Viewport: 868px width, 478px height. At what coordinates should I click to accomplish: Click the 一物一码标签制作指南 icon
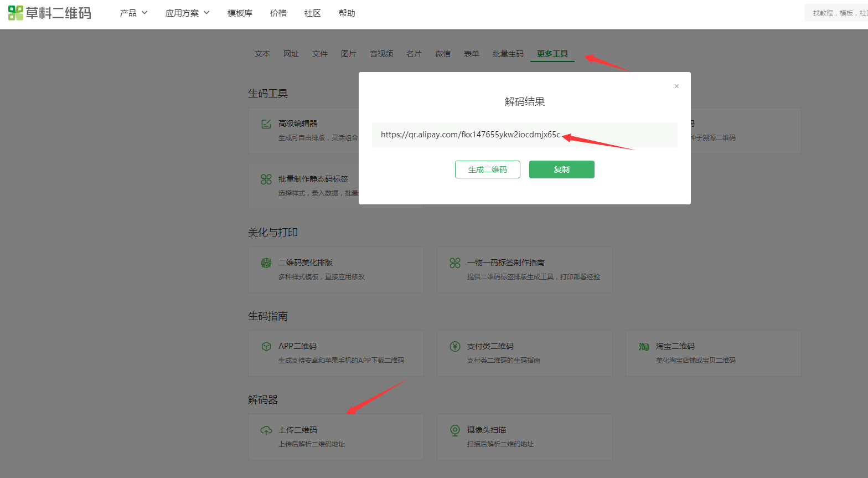455,263
